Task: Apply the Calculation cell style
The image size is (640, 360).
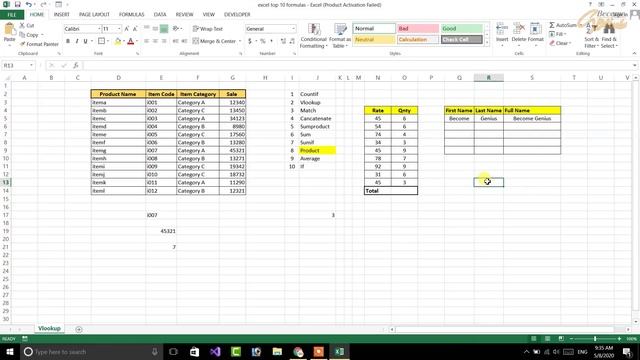Action: pos(418,40)
